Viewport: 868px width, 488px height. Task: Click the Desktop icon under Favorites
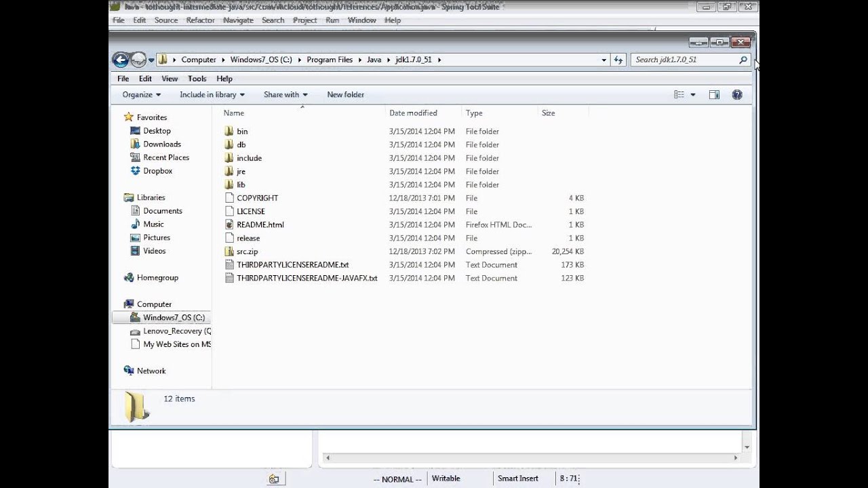(135, 131)
